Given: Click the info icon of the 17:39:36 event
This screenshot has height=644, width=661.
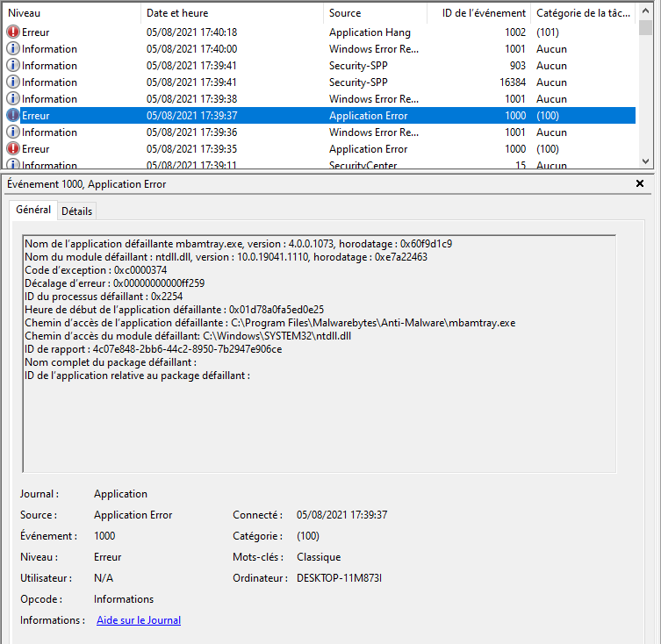Looking at the screenshot, I should tap(13, 132).
